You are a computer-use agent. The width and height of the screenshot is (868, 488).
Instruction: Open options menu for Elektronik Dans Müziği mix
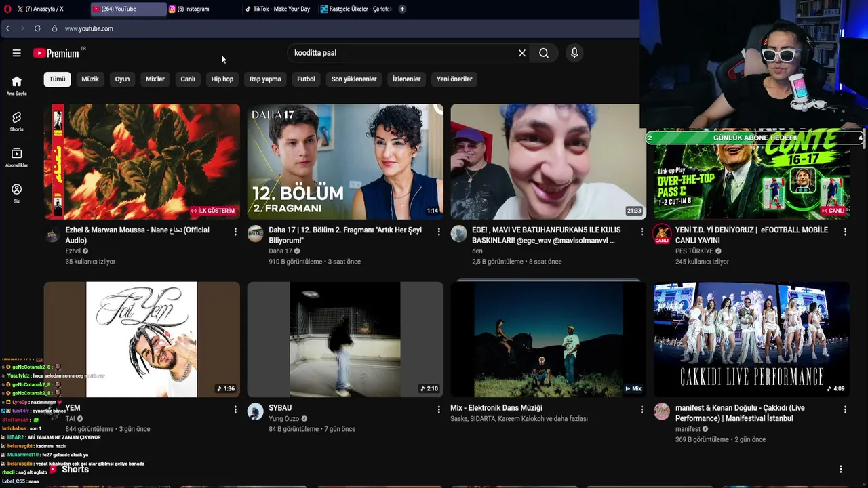point(642,409)
